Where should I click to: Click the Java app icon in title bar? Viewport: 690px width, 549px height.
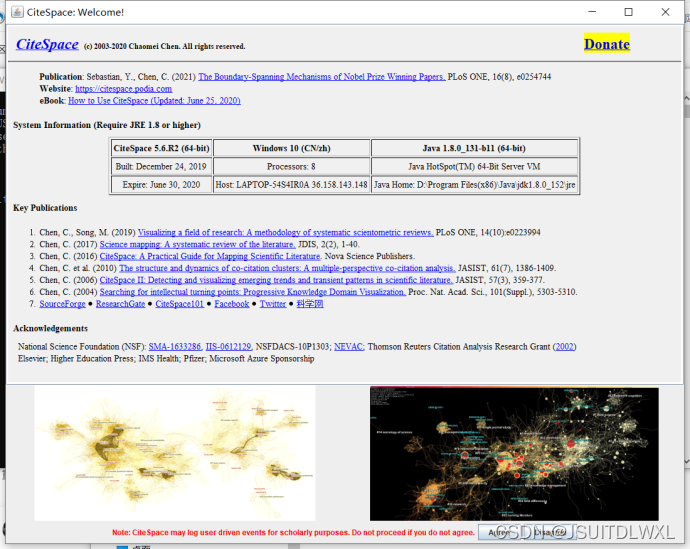[x=17, y=12]
